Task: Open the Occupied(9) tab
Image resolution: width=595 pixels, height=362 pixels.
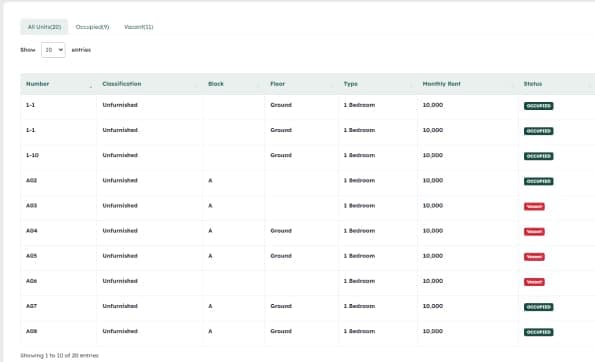Action: pos(92,27)
